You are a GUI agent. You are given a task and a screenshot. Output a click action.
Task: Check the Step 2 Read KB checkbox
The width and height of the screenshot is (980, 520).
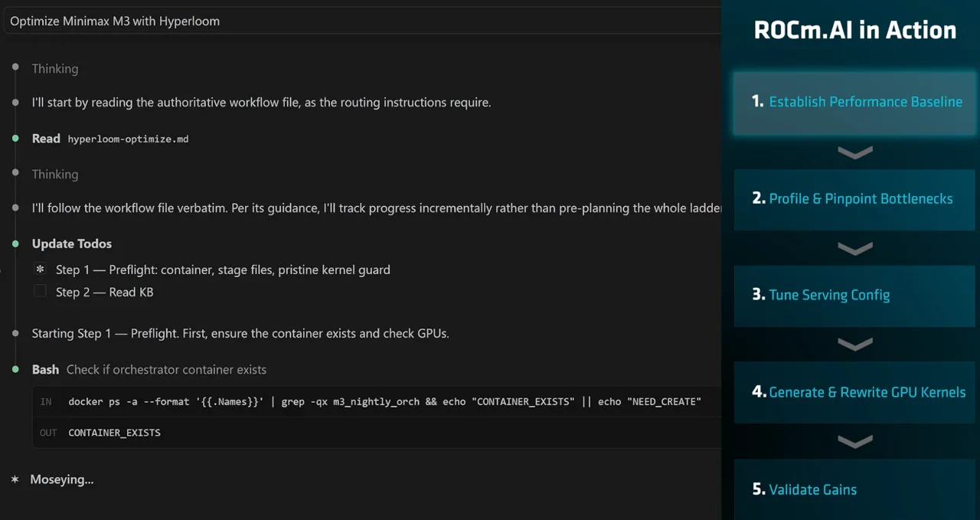[x=41, y=291]
